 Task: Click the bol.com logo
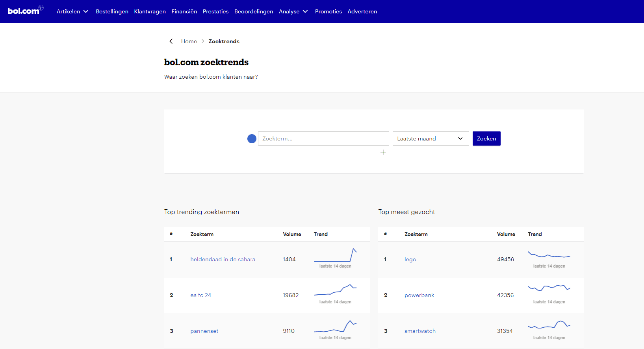[25, 11]
